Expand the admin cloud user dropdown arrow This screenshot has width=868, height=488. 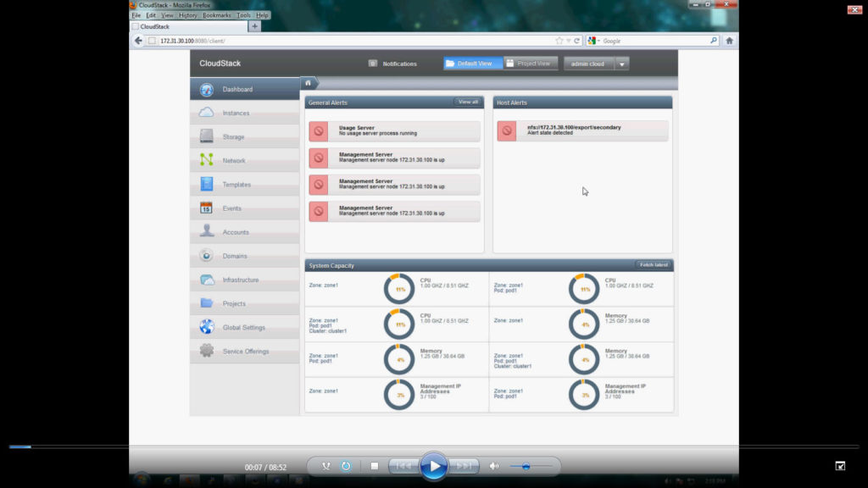coord(621,64)
